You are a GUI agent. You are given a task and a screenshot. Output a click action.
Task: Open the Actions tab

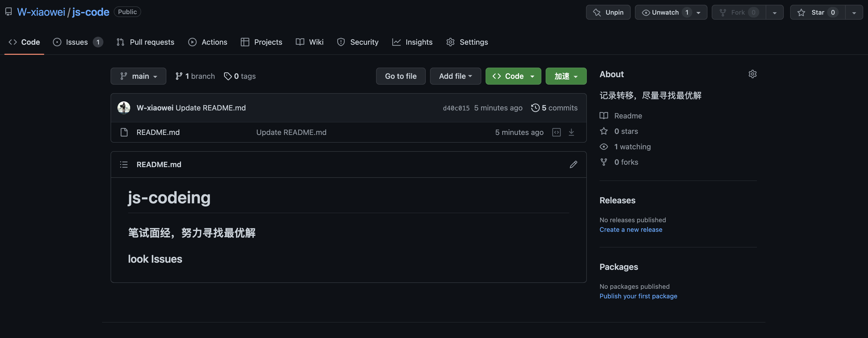tap(208, 42)
